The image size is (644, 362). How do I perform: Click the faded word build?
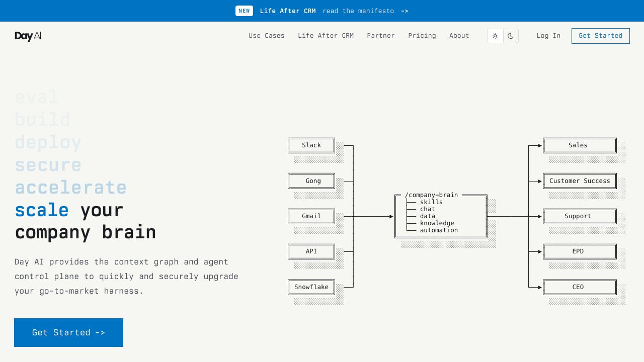point(42,120)
